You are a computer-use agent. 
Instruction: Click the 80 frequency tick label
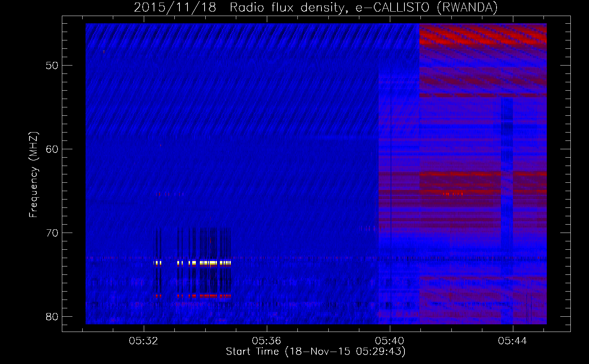pos(52,317)
